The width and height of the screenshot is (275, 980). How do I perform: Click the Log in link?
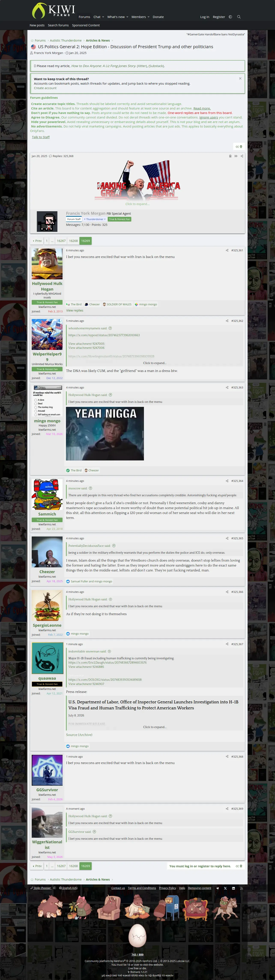(x=205, y=17)
